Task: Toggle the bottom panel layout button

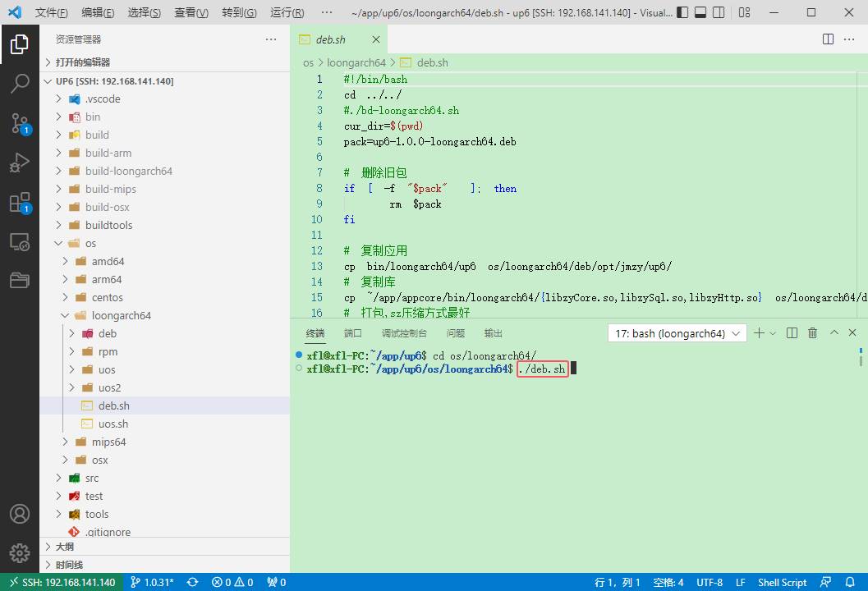Action: 700,12
